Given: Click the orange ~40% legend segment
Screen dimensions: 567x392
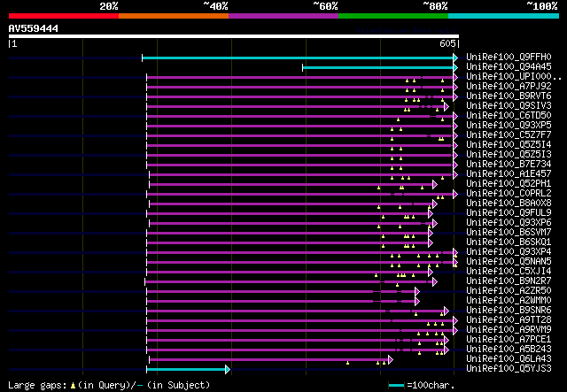Looking at the screenshot, I should click(174, 16).
